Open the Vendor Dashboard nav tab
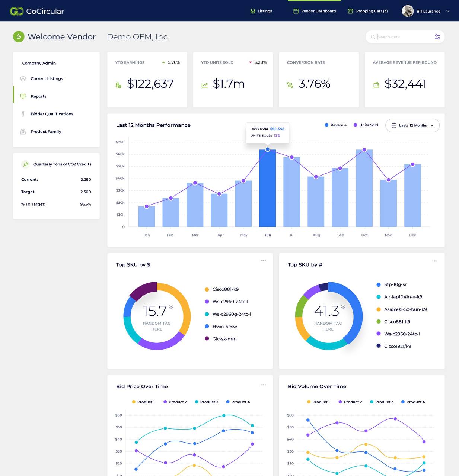 pos(315,11)
